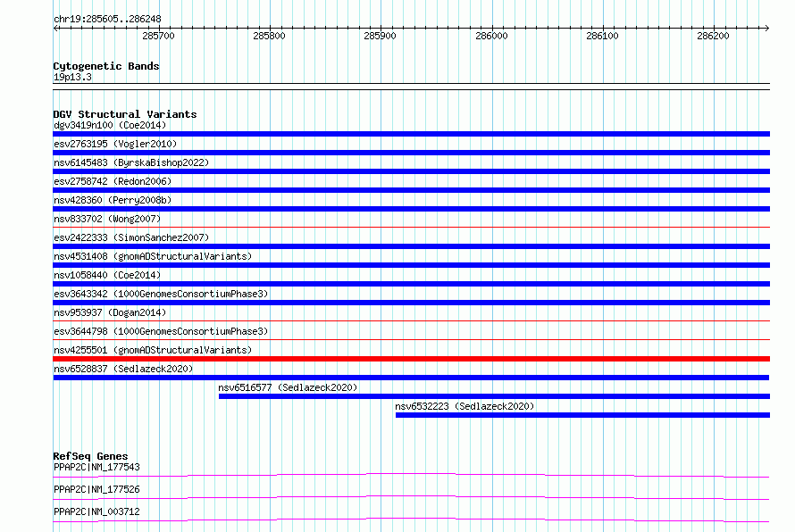Viewport: 795px width, 532px height.
Task: Click the 285800 ruler position
Action: 269,36
